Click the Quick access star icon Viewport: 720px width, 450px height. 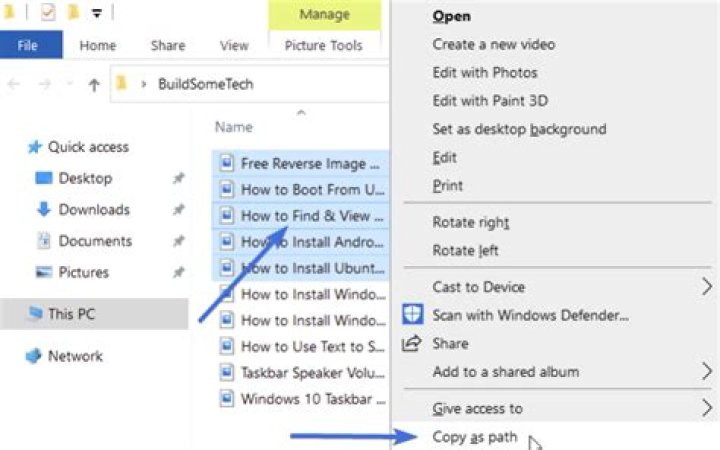pos(34,147)
